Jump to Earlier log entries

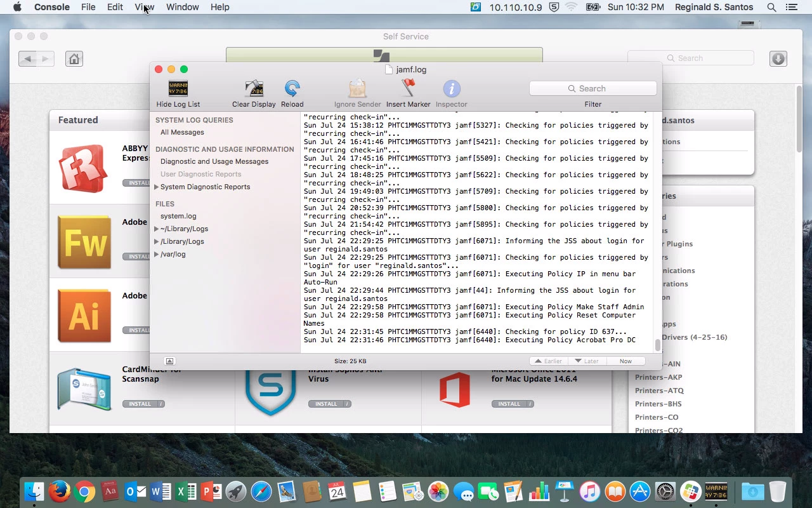coord(549,361)
